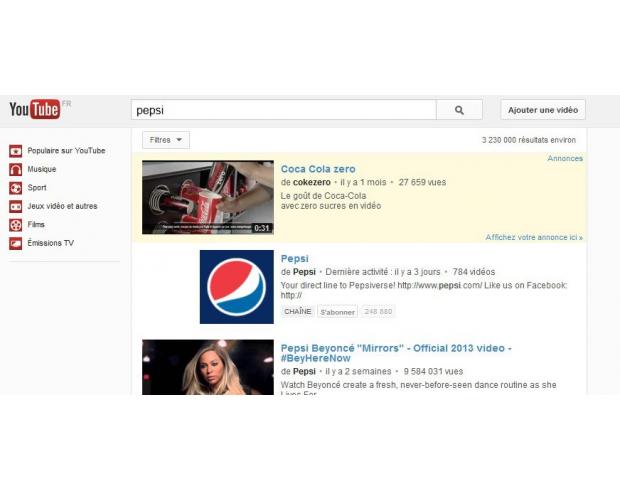Open Jeux vidéo et autres category
The width and height of the screenshot is (620, 490).
click(62, 206)
